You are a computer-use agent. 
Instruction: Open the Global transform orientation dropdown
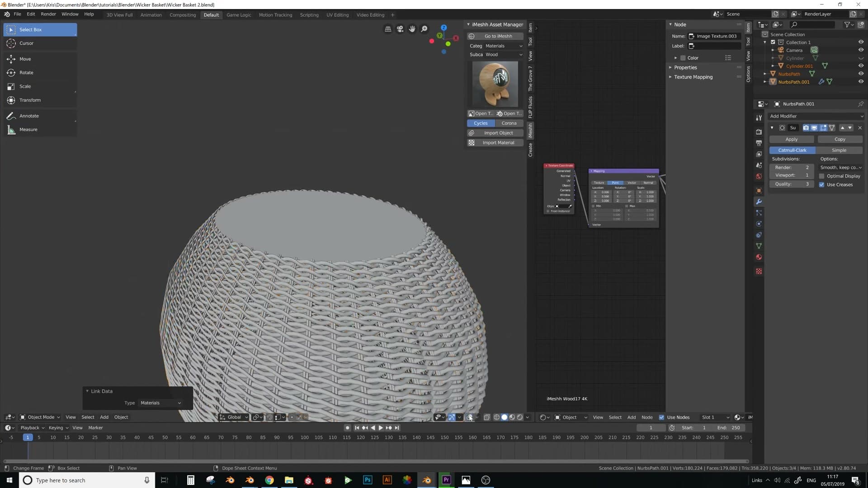(234, 418)
